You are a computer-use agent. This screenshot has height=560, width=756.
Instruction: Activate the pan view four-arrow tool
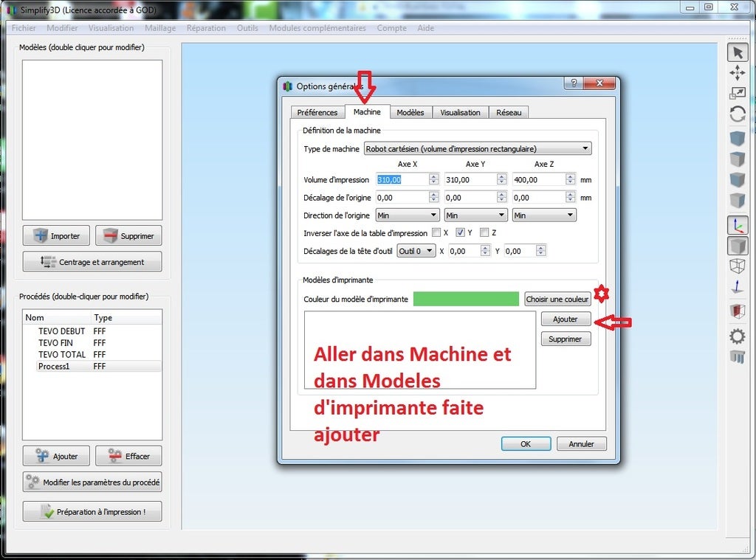(x=738, y=73)
